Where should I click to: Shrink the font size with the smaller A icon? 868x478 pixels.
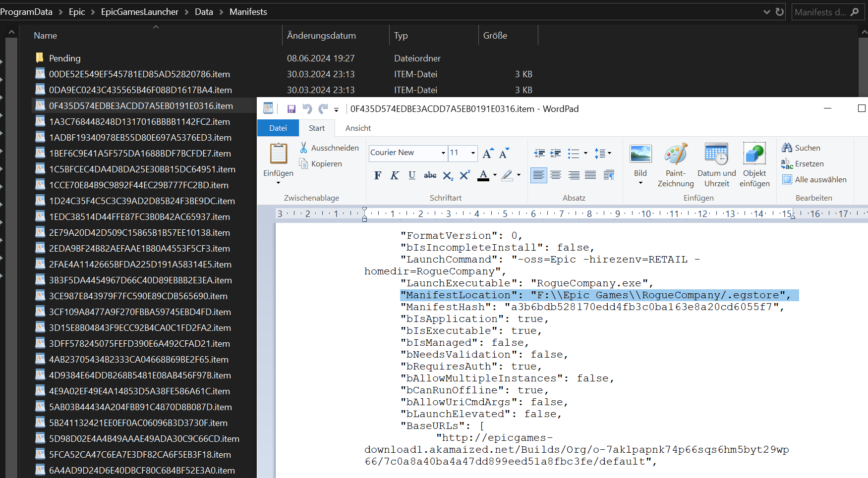[x=504, y=153]
